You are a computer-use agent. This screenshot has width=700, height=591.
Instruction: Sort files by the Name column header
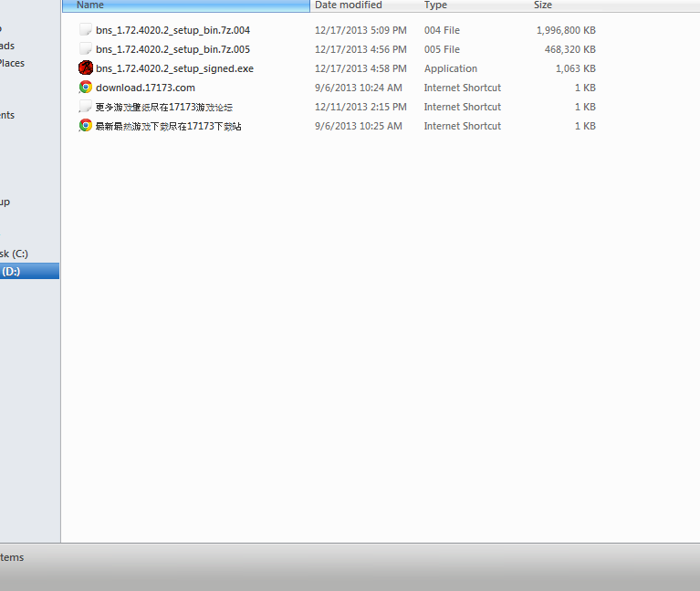pos(90,5)
